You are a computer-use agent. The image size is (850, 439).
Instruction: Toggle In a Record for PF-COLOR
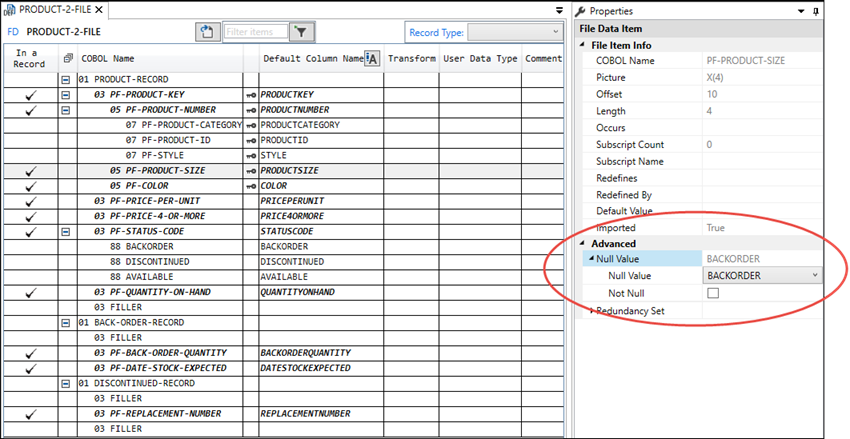[30, 186]
